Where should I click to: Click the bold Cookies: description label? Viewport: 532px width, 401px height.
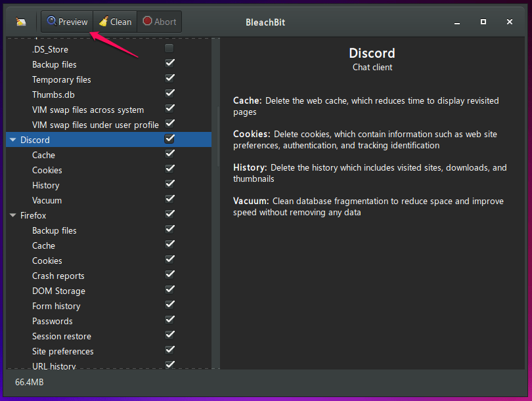point(252,135)
